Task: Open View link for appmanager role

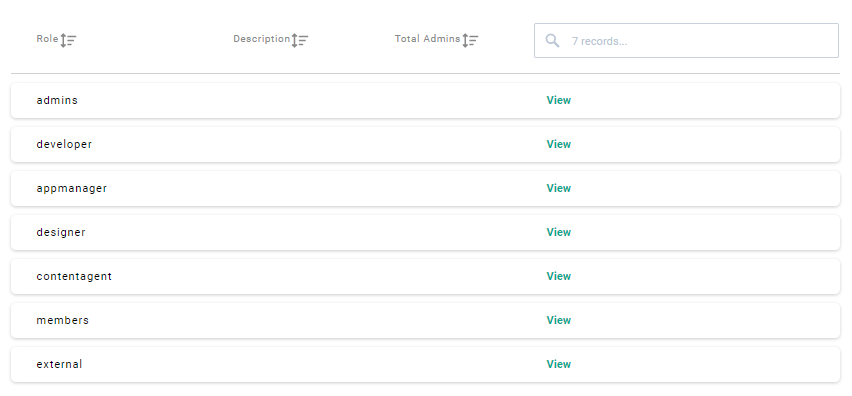Action: [559, 188]
